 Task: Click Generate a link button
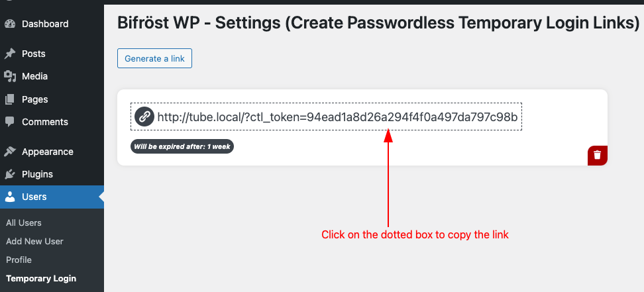coord(154,58)
